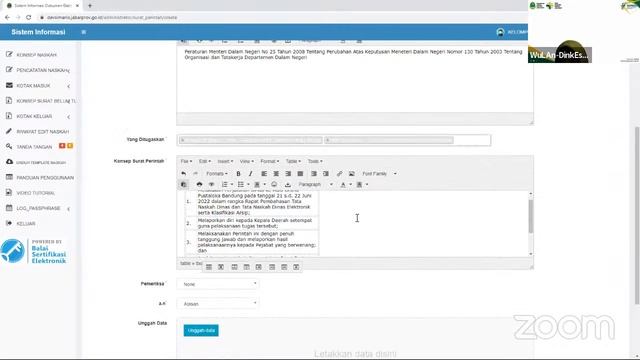Insert an image with picture icon
This screenshot has height=360, width=640.
point(351,174)
